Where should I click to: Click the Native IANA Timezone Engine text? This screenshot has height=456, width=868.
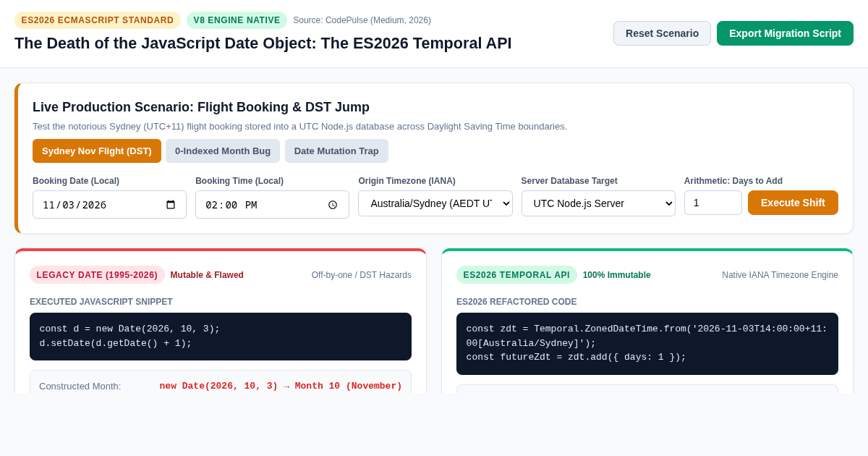click(780, 275)
